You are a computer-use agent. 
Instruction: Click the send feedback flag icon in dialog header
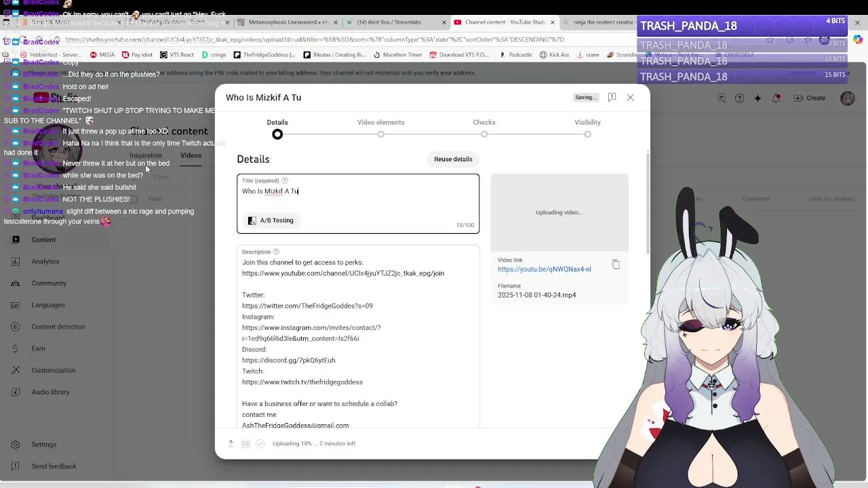(x=612, y=98)
